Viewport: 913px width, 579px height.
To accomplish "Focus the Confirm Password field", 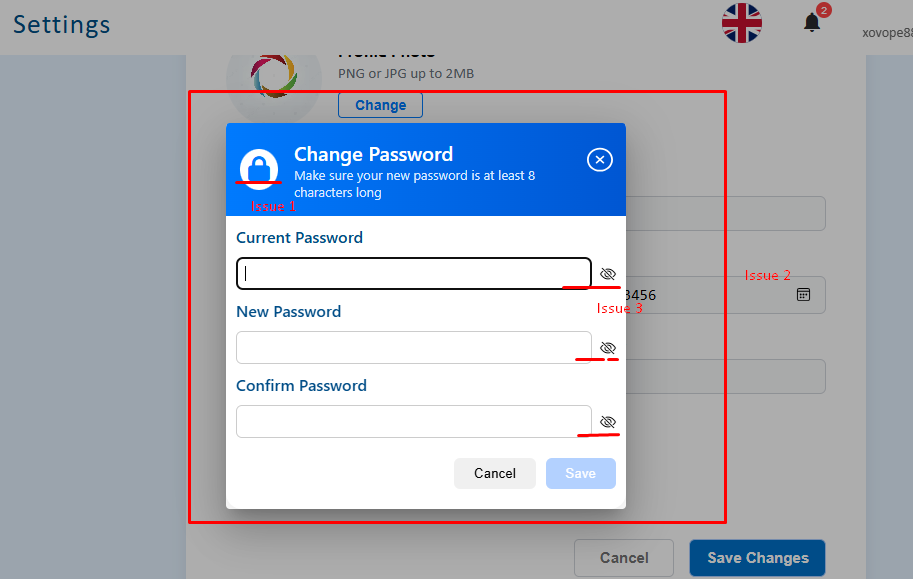I will click(x=414, y=422).
